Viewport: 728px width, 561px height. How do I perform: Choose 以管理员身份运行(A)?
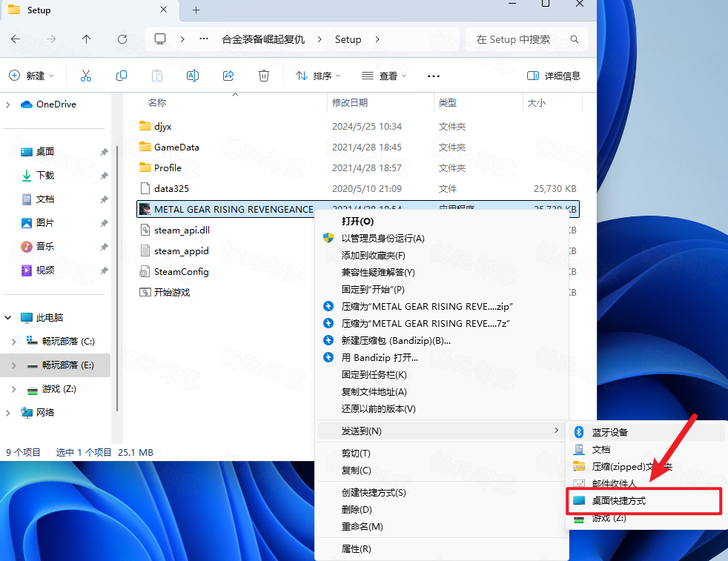pos(442,239)
